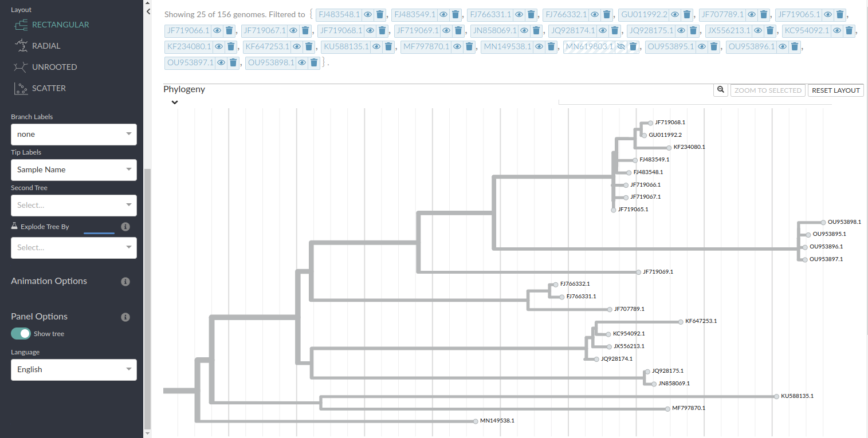Switch to Scatter layout
The height and width of the screenshot is (438, 868).
coord(40,88)
